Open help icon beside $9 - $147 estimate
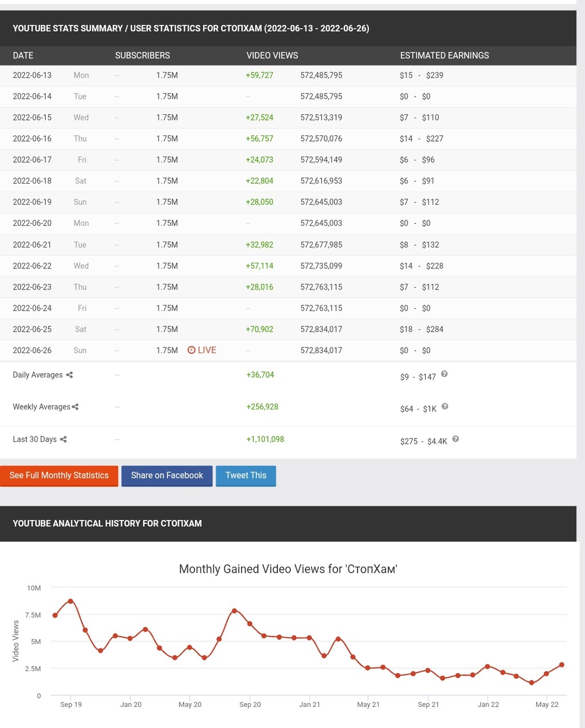Screen dimensions: 585x728 click(x=445, y=374)
